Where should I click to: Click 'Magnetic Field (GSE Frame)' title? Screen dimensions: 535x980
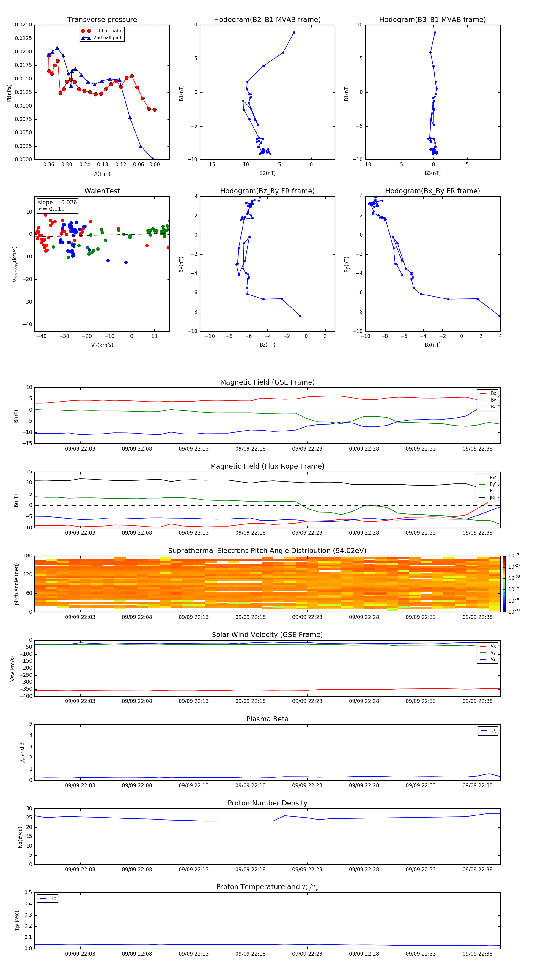(x=267, y=382)
